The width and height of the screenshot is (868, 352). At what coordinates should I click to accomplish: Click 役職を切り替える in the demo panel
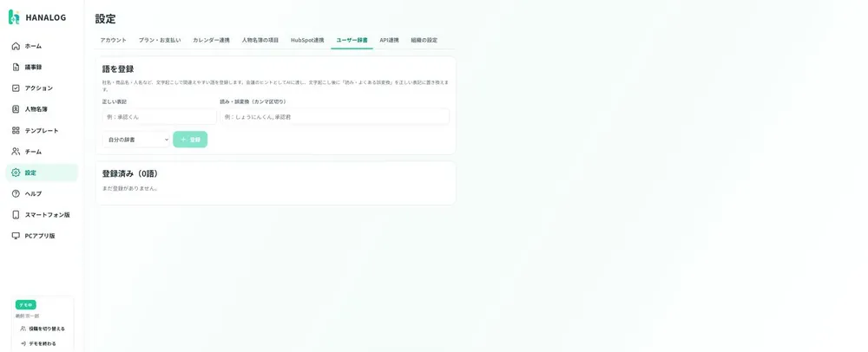click(x=42, y=329)
